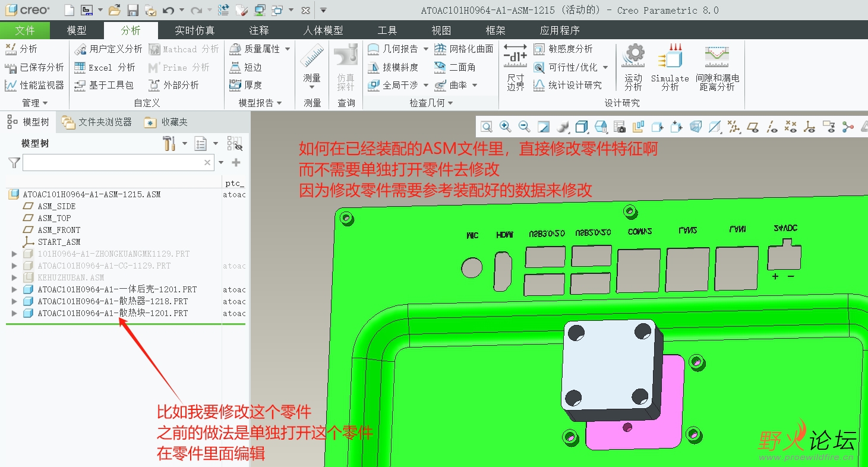Switch to the 注释 ribbon tab

tap(259, 30)
